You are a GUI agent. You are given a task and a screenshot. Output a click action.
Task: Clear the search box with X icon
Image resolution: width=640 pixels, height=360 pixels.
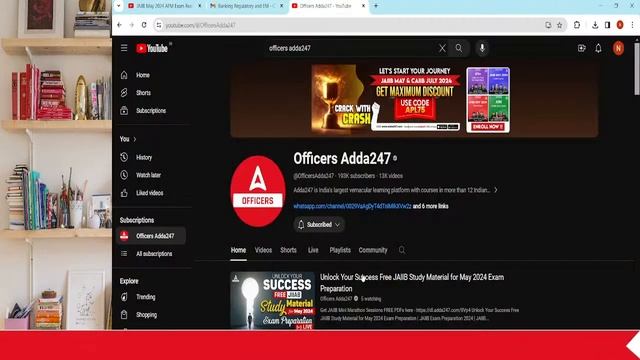[442, 48]
